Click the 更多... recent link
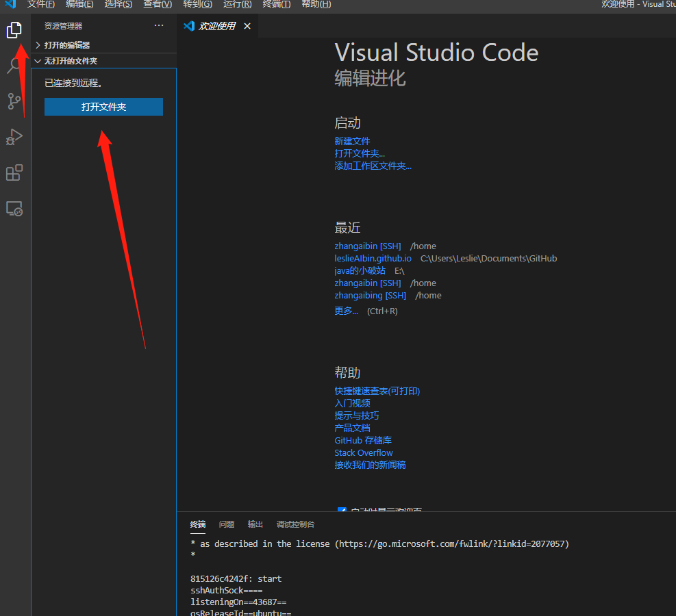Image resolution: width=676 pixels, height=616 pixels. (346, 311)
